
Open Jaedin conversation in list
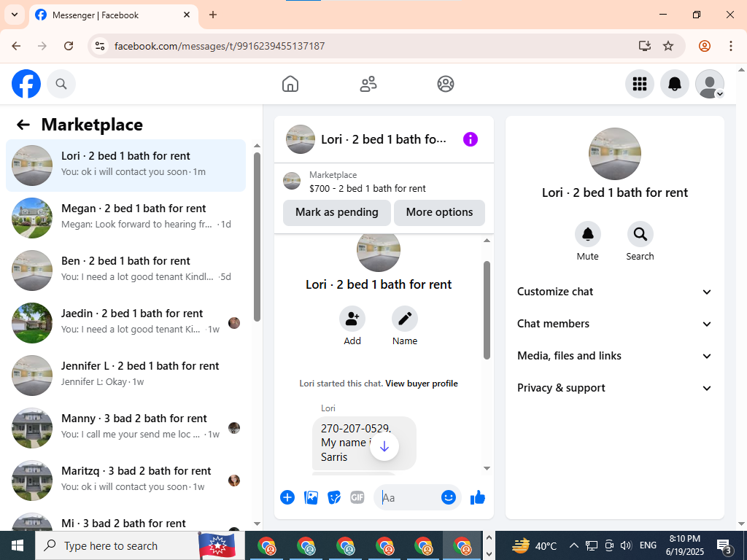pyautogui.click(x=125, y=323)
